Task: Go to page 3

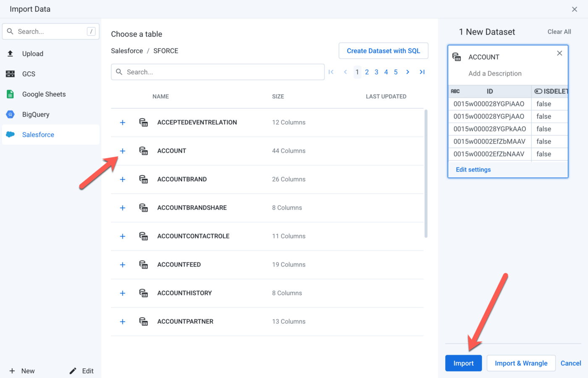Action: (377, 72)
